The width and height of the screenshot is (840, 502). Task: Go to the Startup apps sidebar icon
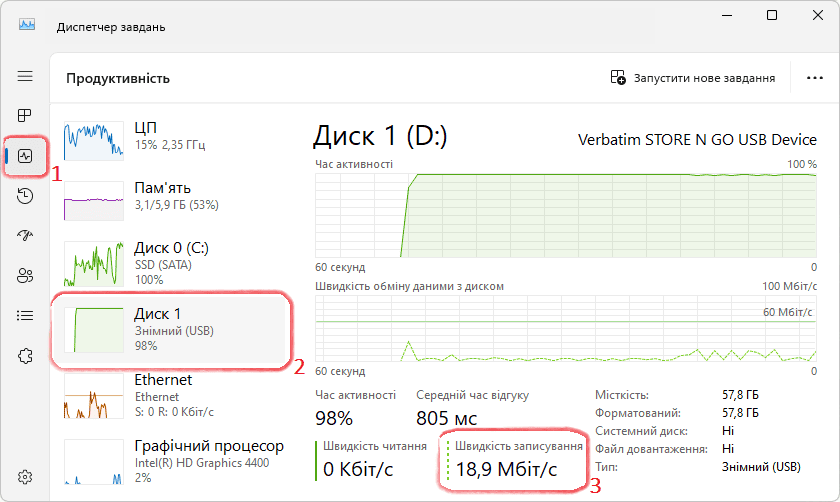(x=25, y=236)
